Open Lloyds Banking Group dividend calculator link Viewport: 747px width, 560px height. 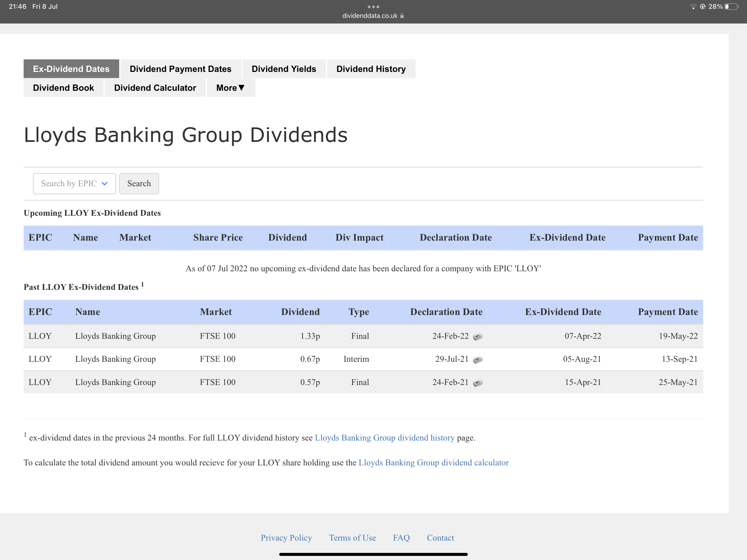(x=433, y=463)
